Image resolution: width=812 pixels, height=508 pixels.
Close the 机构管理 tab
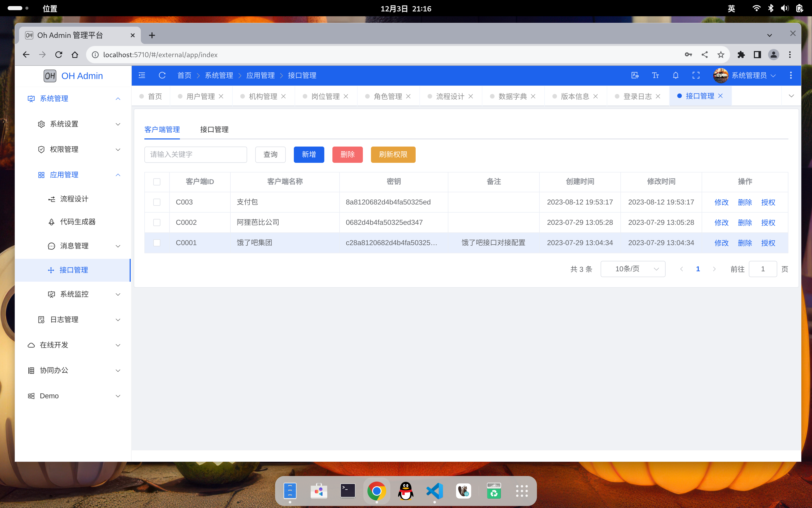[x=283, y=97]
